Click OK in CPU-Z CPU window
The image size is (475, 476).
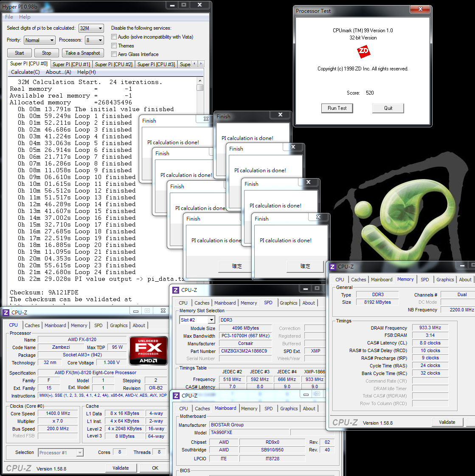(155, 468)
